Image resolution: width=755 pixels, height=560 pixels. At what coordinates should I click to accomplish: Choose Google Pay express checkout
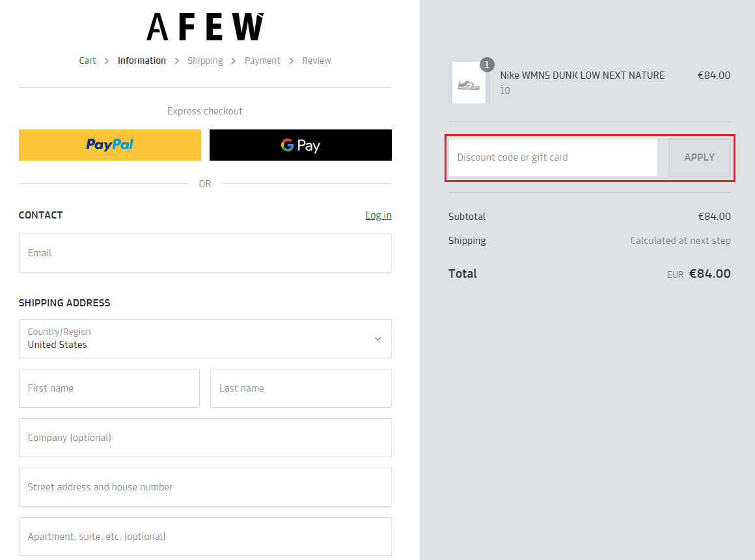[301, 144]
